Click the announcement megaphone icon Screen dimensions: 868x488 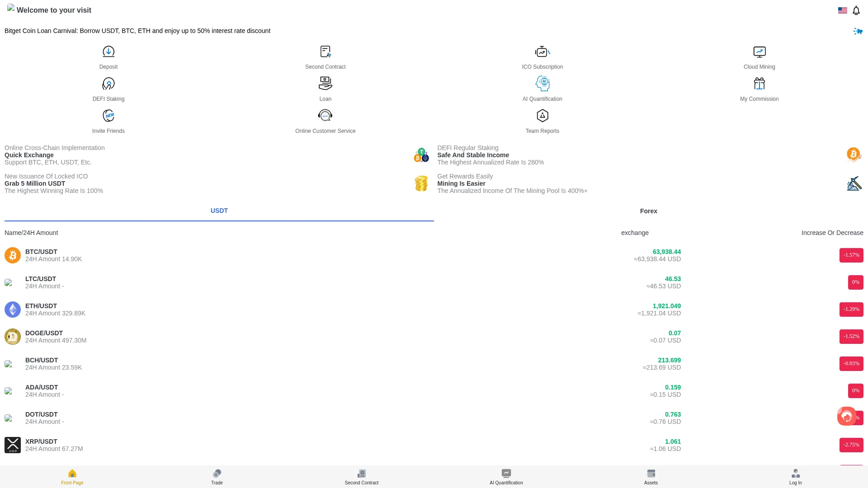click(x=858, y=31)
